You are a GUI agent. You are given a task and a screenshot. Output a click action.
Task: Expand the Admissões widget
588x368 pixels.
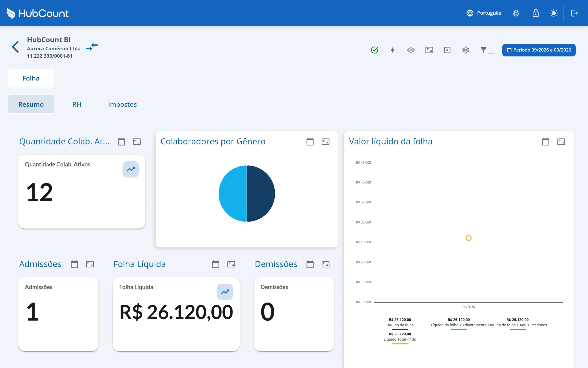90,264
